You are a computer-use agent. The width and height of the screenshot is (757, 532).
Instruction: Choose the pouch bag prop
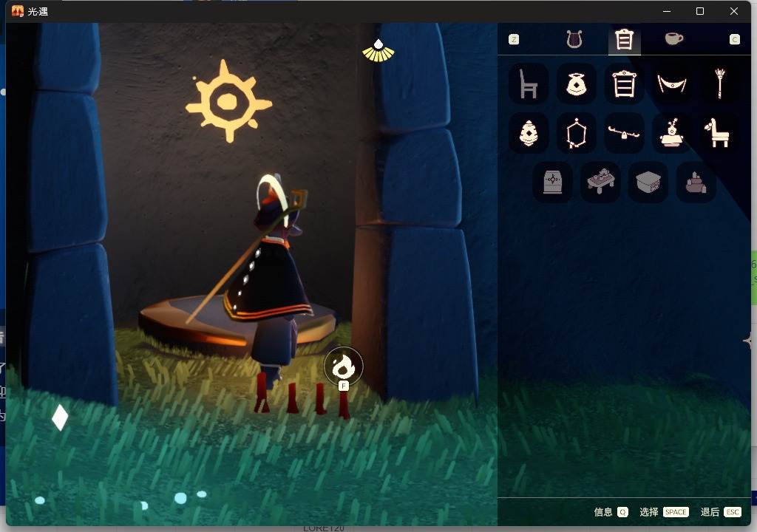point(577,83)
